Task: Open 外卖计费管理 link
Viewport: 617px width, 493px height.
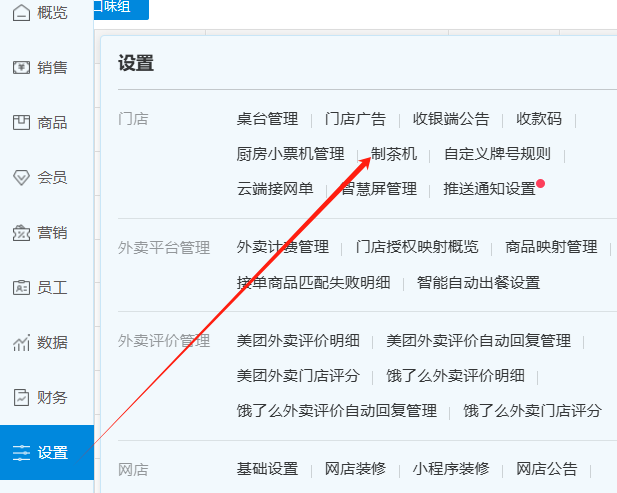Action: [283, 247]
